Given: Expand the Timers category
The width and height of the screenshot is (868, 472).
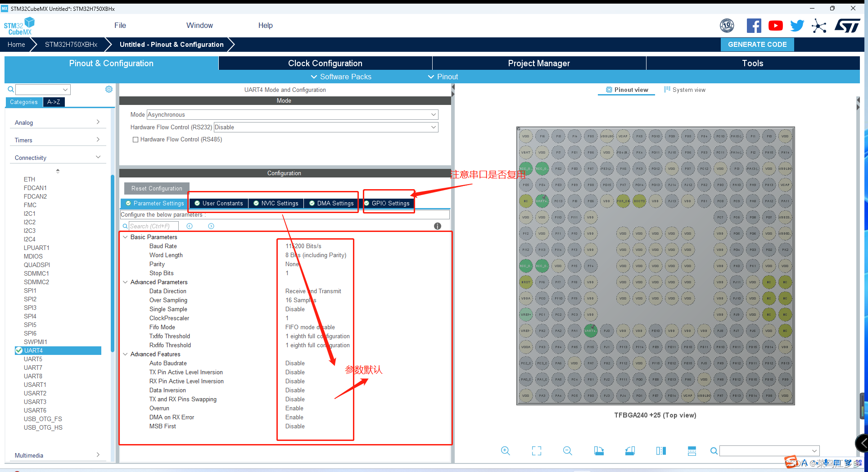Looking at the screenshot, I should [57, 140].
